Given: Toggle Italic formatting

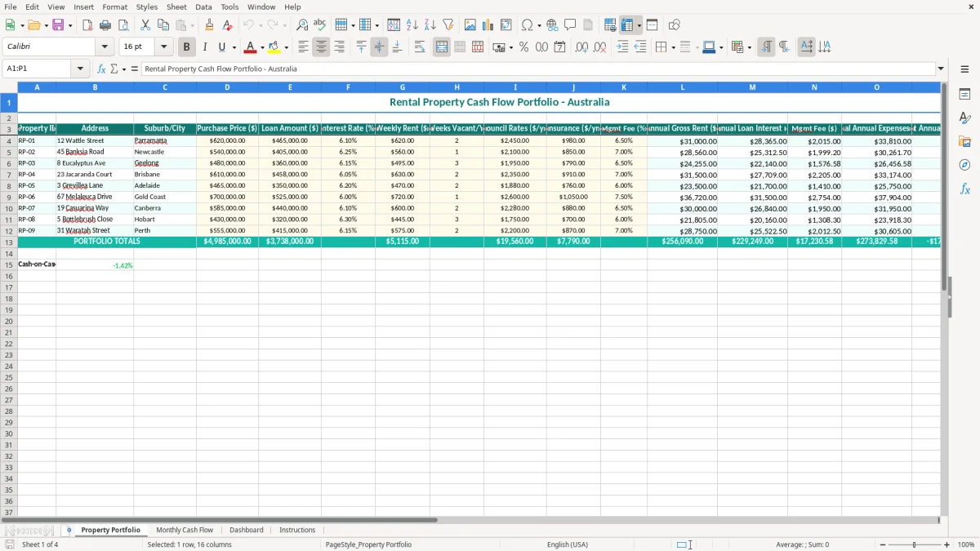Looking at the screenshot, I should point(204,47).
